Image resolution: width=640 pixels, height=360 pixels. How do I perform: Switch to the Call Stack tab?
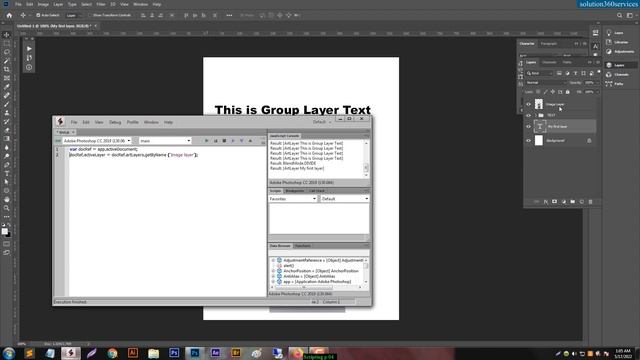click(316, 191)
